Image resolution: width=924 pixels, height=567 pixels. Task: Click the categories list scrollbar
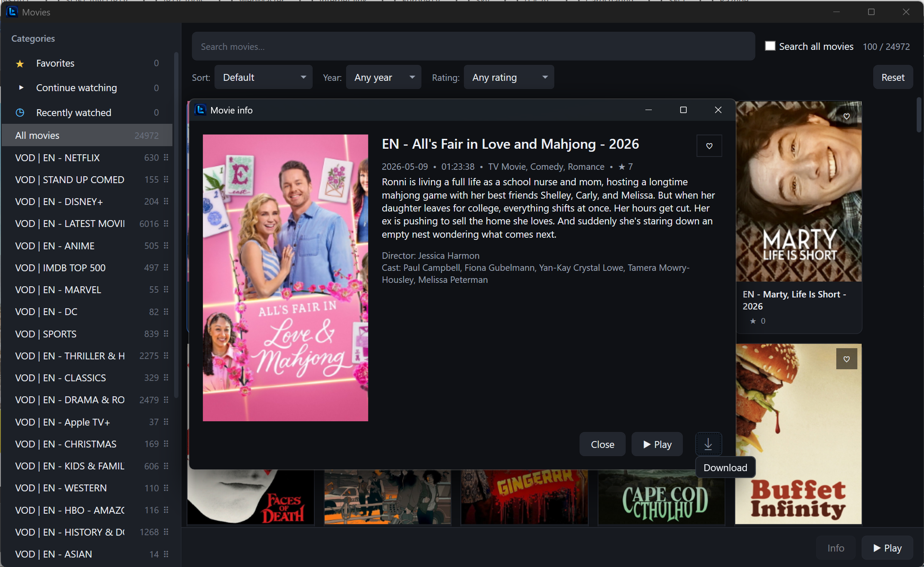(176, 226)
